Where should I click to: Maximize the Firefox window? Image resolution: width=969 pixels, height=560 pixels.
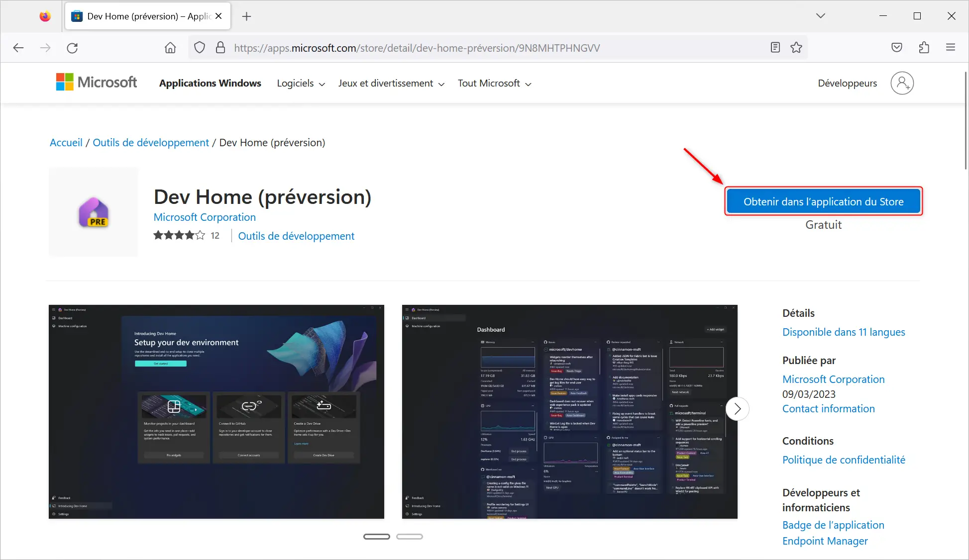click(x=917, y=16)
